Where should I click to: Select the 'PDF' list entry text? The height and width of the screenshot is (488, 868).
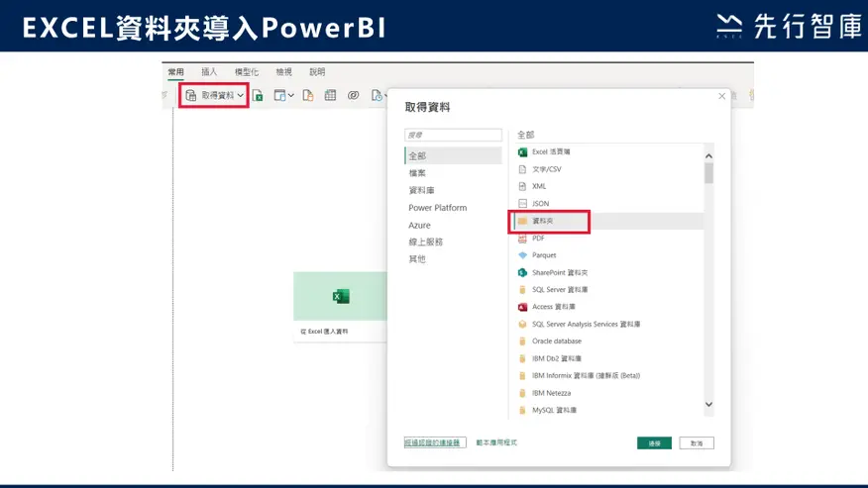(538, 238)
